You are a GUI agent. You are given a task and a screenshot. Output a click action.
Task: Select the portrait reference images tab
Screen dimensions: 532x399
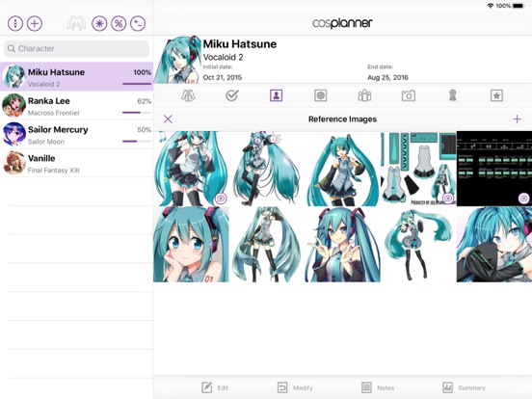point(277,95)
